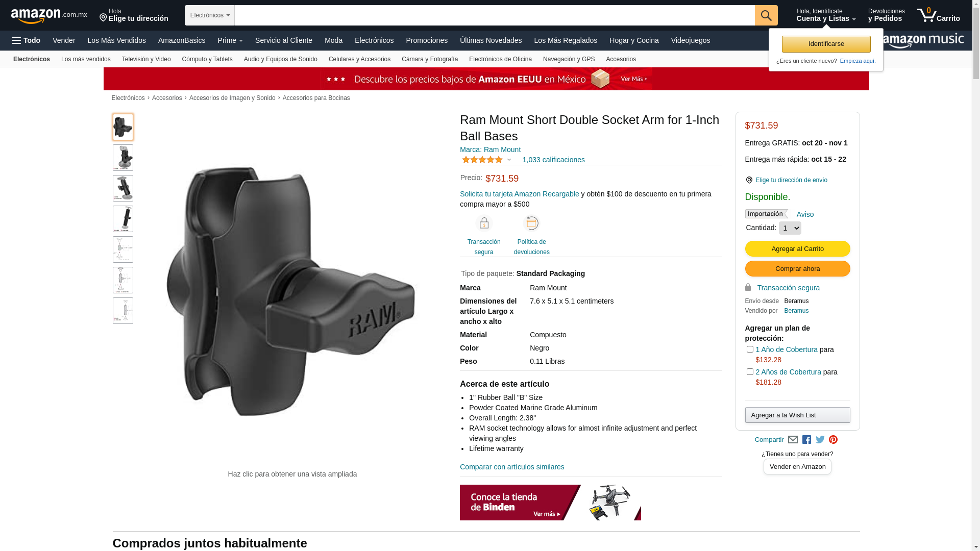This screenshot has height=551, width=980.
Task: Click inside the main search text field
Action: tap(495, 15)
